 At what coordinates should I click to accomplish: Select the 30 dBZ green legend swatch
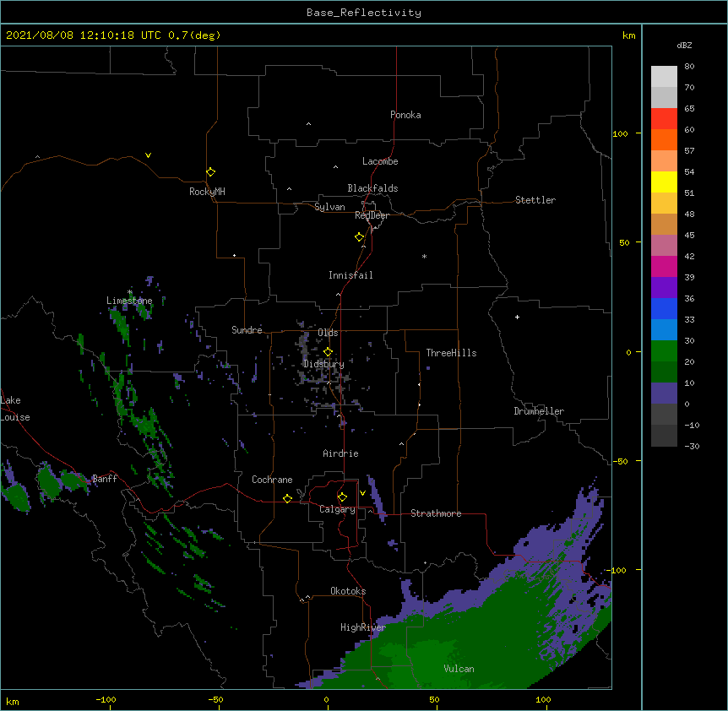[x=664, y=351]
